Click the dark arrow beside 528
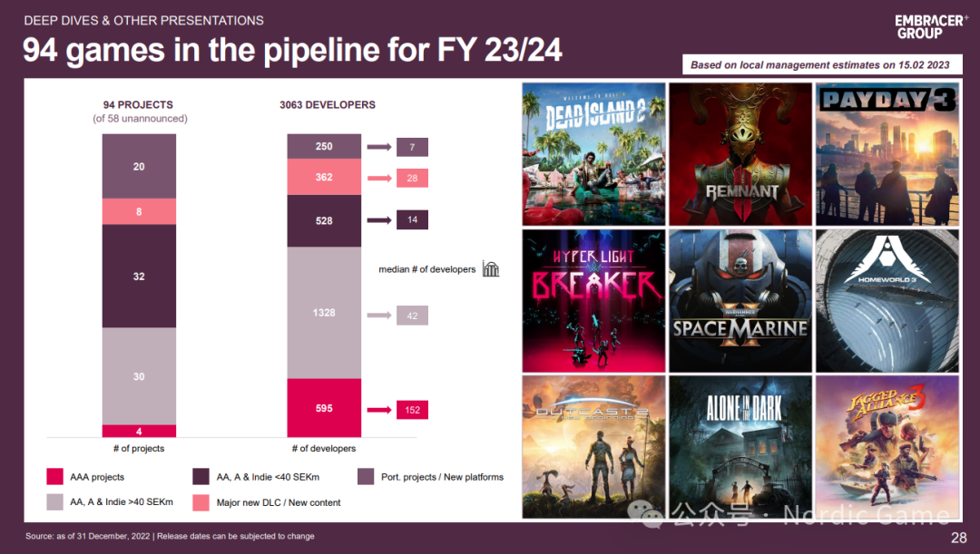Screen dimensions: 980x554 [x=378, y=219]
